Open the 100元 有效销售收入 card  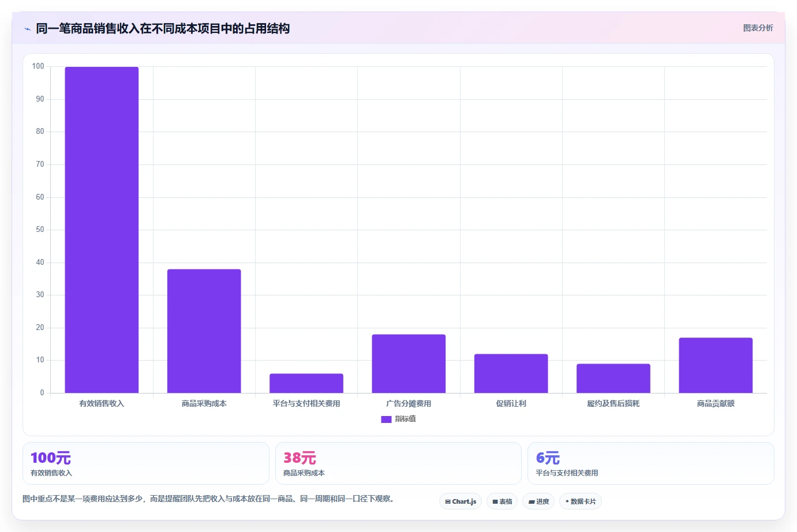click(146, 463)
